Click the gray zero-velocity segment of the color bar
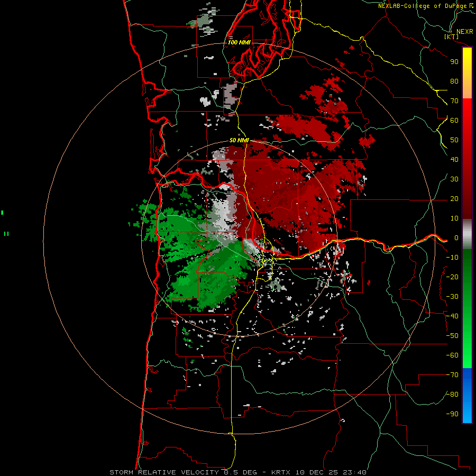476x476 pixels. tap(467, 234)
